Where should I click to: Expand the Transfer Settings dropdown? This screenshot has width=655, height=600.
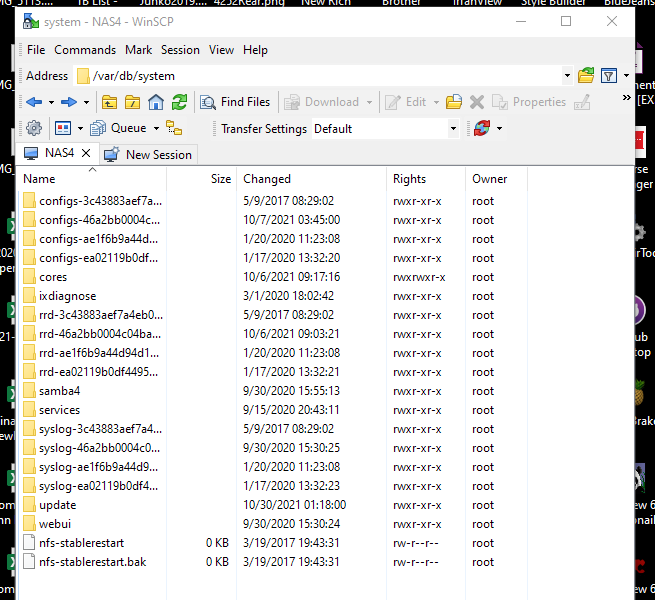pyautogui.click(x=453, y=129)
